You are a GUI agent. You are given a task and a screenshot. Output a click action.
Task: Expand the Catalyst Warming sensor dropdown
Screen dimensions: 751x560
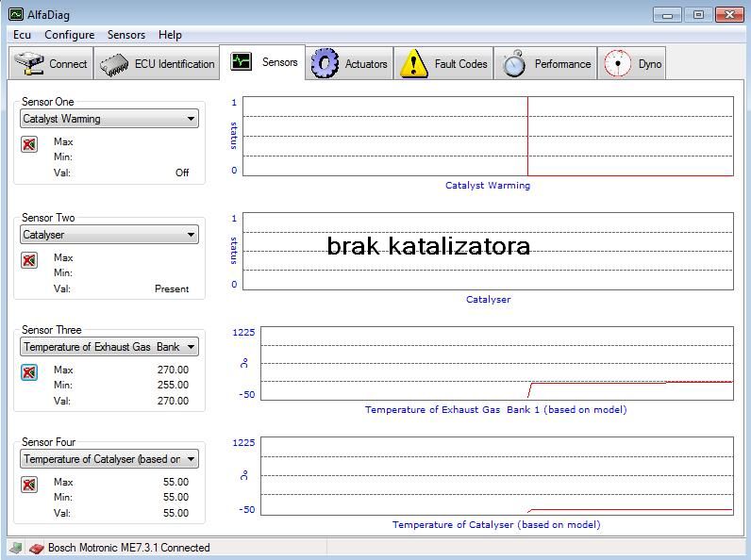coord(191,119)
